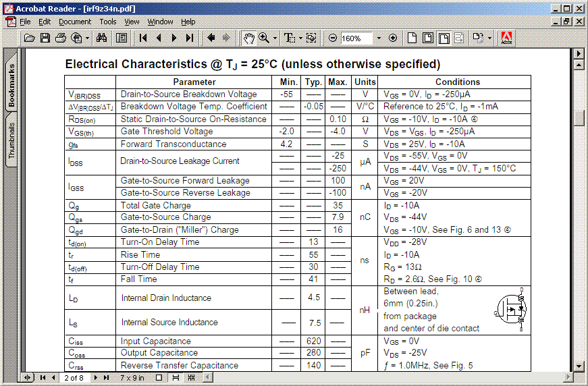Viewport: 588px width, 386px height.
Task: Click the Fit Width page icon
Action: 444,38
